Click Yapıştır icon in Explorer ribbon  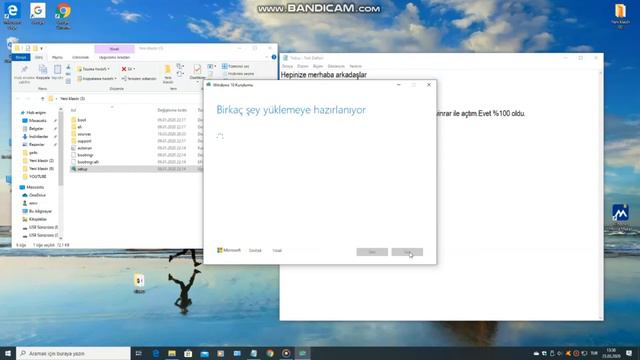(x=58, y=70)
